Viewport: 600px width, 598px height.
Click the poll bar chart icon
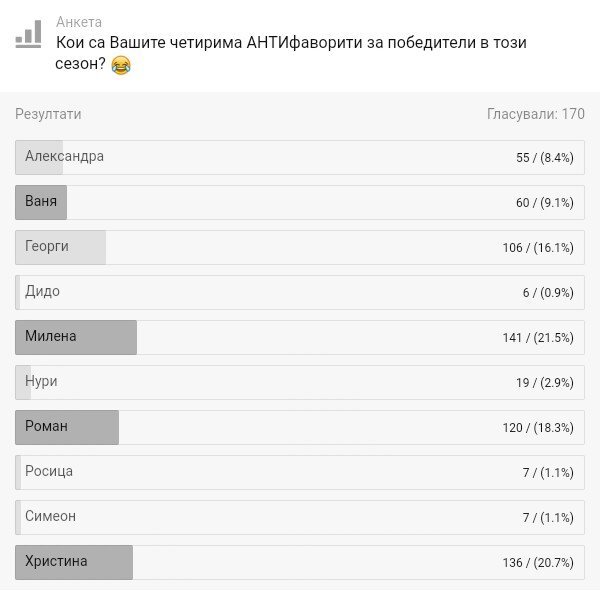click(28, 34)
